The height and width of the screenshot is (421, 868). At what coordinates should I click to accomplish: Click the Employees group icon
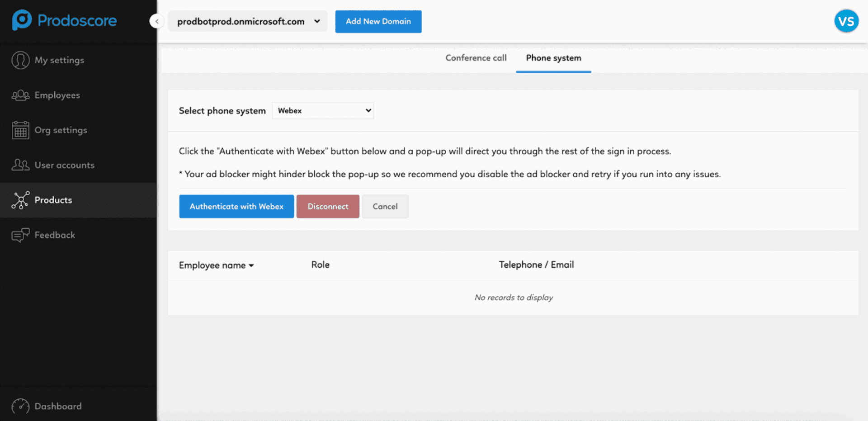(x=20, y=95)
